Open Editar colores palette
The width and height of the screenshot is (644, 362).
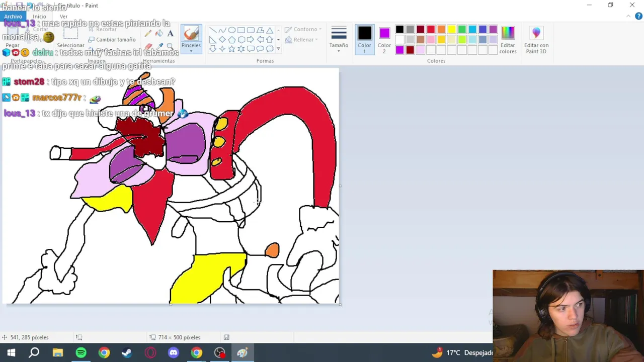[x=508, y=39]
